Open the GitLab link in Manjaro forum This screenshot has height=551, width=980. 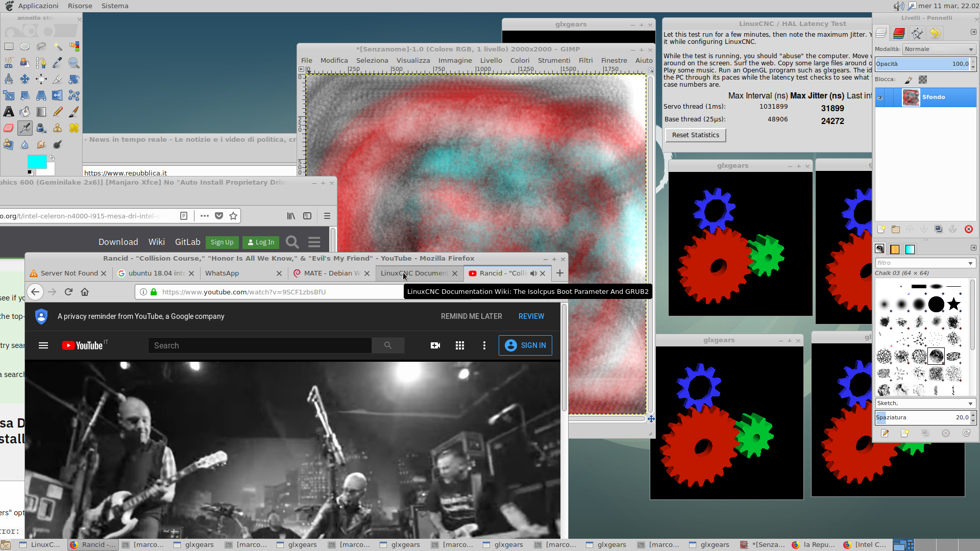(x=187, y=242)
